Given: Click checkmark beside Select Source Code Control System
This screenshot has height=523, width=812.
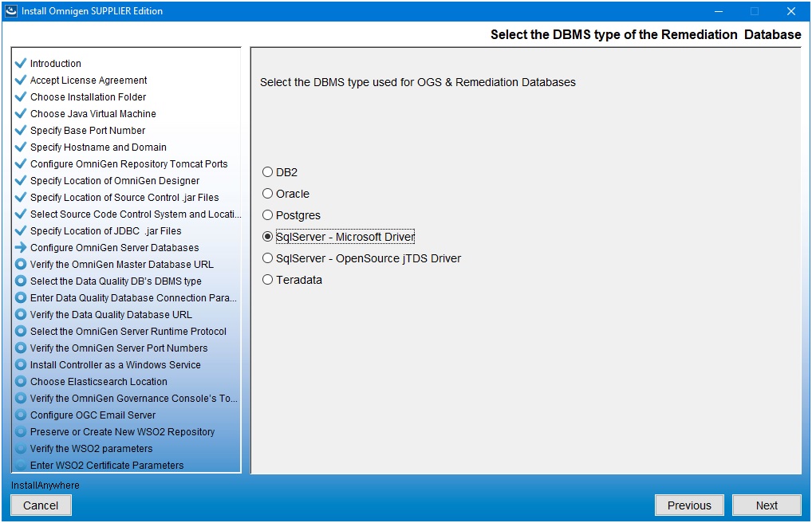Looking at the screenshot, I should pos(21,214).
